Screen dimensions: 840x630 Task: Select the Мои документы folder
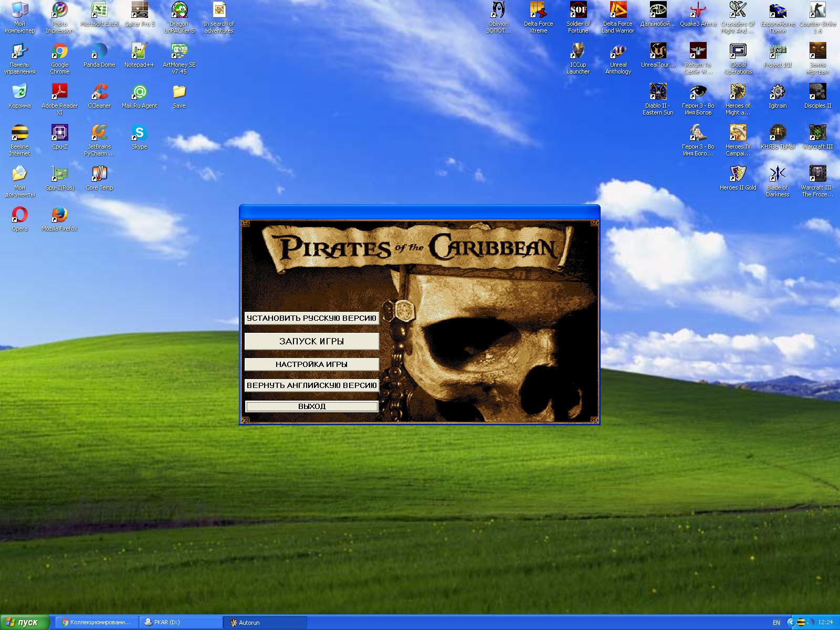(x=19, y=182)
